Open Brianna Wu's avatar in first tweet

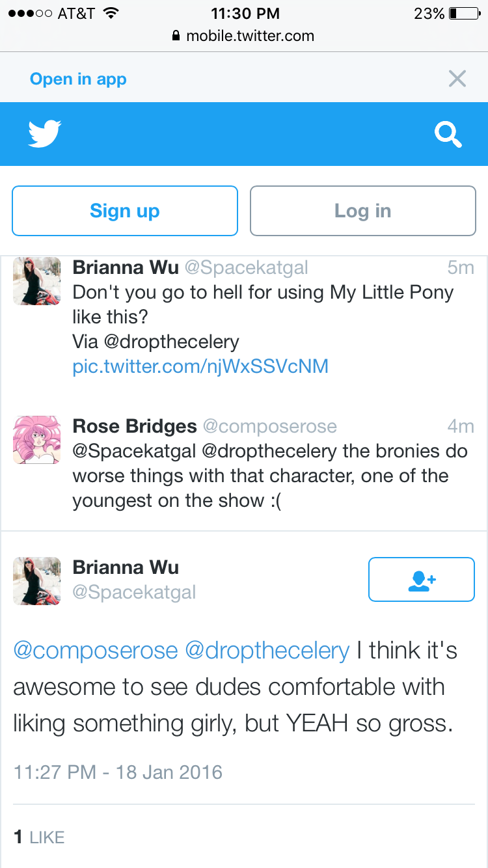pyautogui.click(x=36, y=281)
